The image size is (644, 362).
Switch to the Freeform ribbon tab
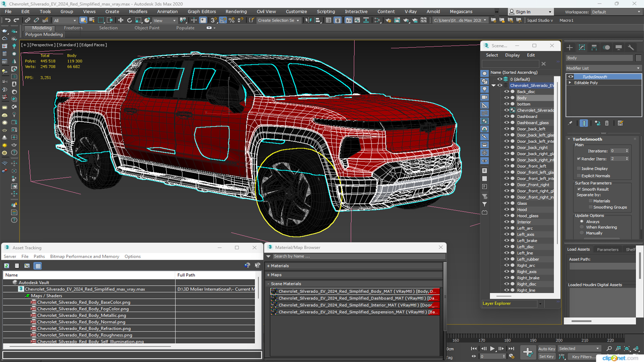point(73,28)
